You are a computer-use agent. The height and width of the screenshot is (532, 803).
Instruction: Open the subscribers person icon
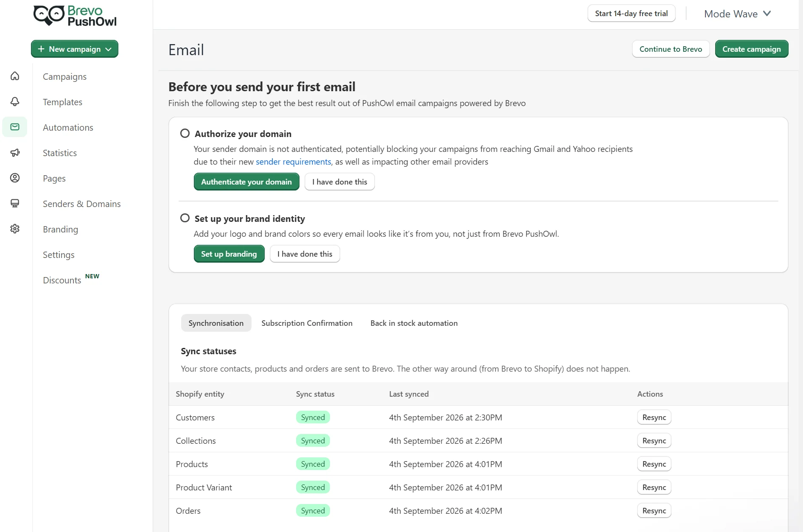pyautogui.click(x=15, y=178)
